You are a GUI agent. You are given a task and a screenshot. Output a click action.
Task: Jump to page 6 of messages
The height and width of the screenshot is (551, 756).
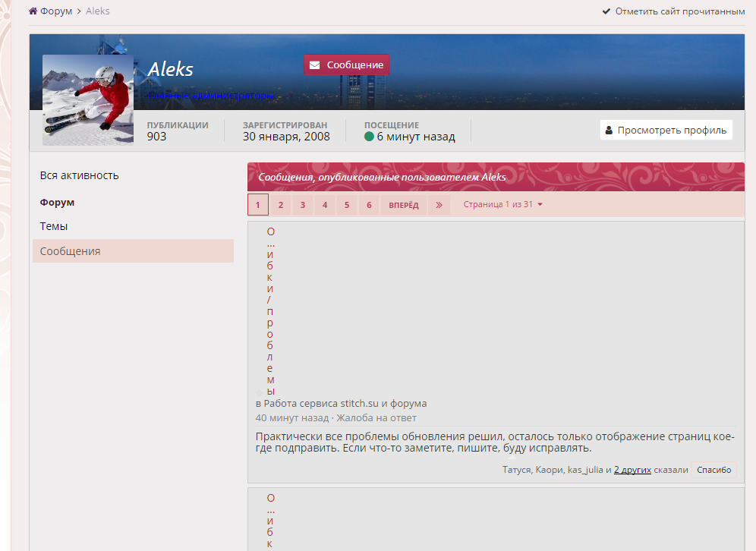369,205
